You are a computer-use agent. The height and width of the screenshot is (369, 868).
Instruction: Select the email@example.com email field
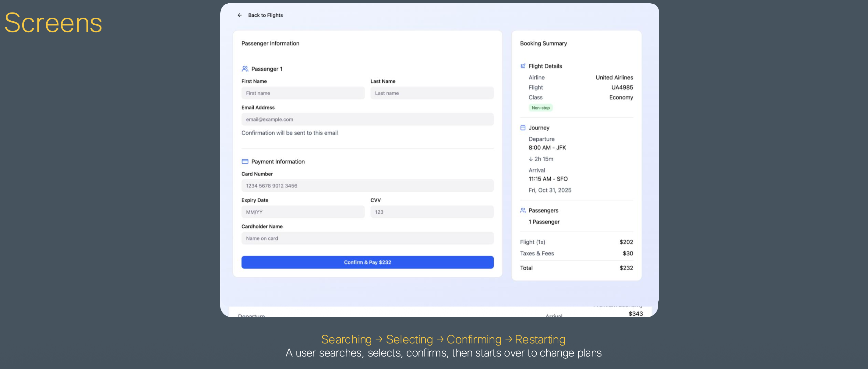(367, 119)
